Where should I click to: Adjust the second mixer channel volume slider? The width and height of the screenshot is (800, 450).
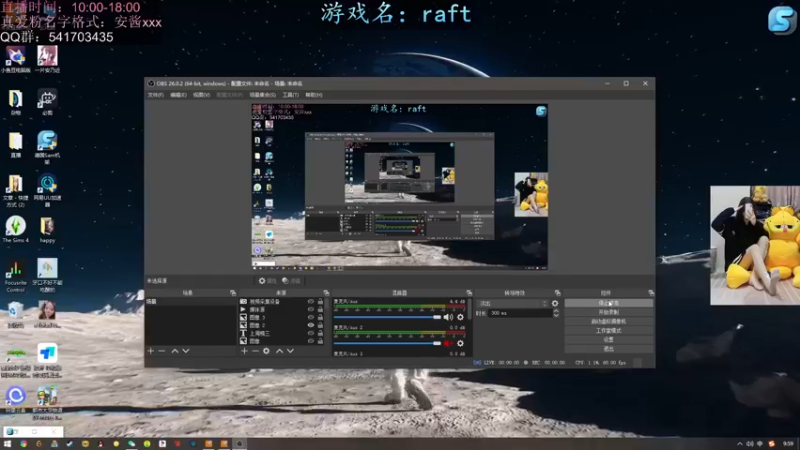[387, 343]
